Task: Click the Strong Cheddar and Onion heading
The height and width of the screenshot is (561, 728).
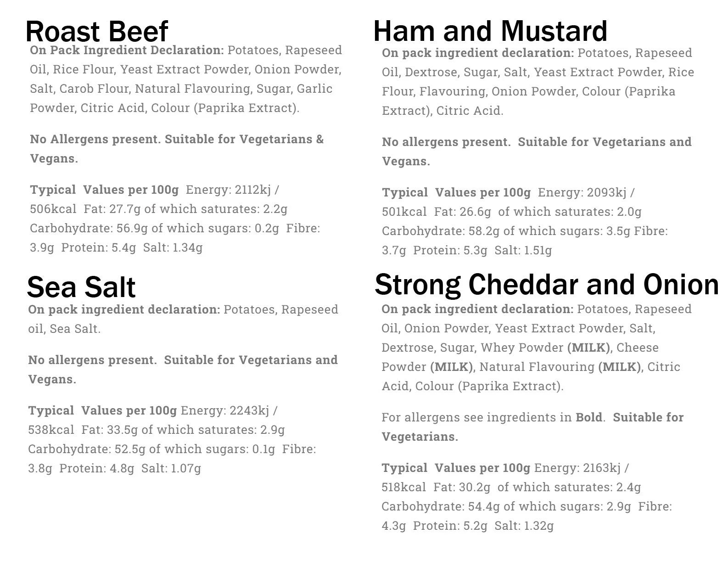Action: click(547, 284)
